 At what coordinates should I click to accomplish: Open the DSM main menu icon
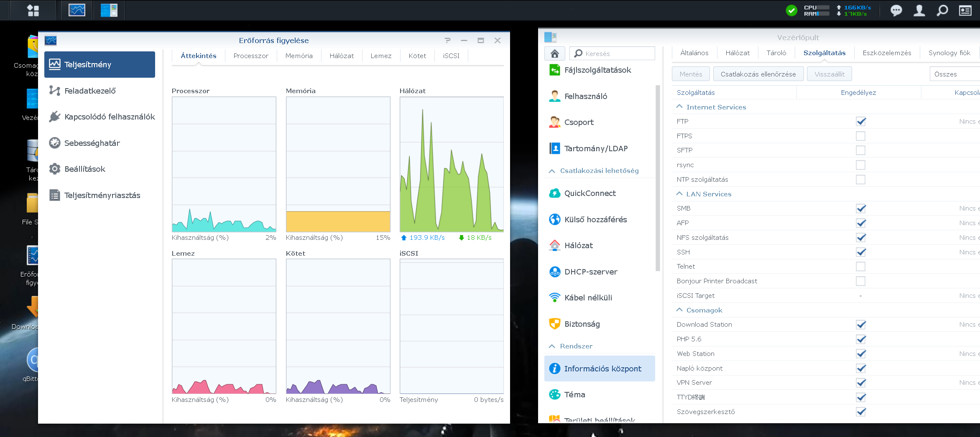pyautogui.click(x=33, y=10)
